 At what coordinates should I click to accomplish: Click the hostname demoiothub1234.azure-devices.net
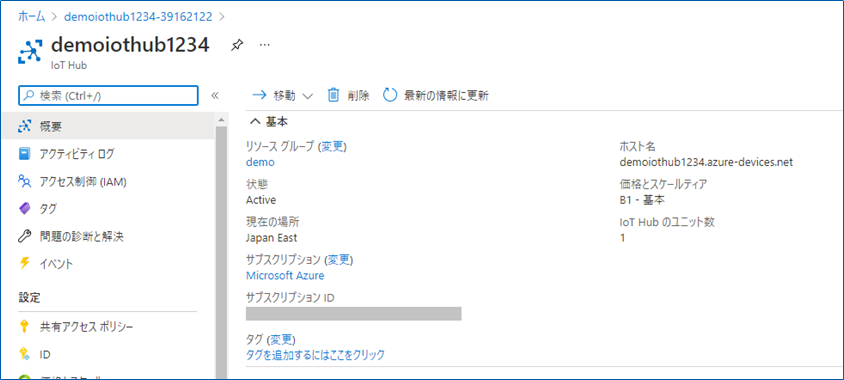pos(706,162)
